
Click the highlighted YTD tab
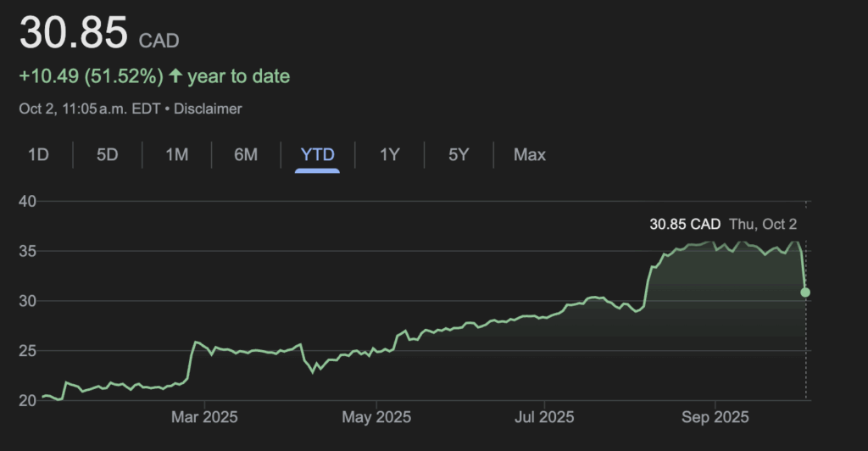(317, 155)
